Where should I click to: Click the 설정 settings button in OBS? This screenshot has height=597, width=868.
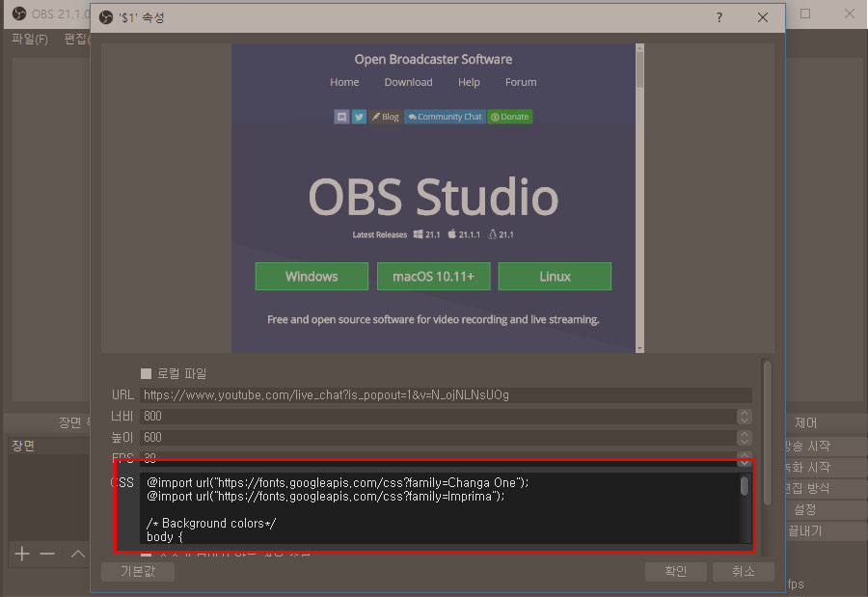(826, 509)
